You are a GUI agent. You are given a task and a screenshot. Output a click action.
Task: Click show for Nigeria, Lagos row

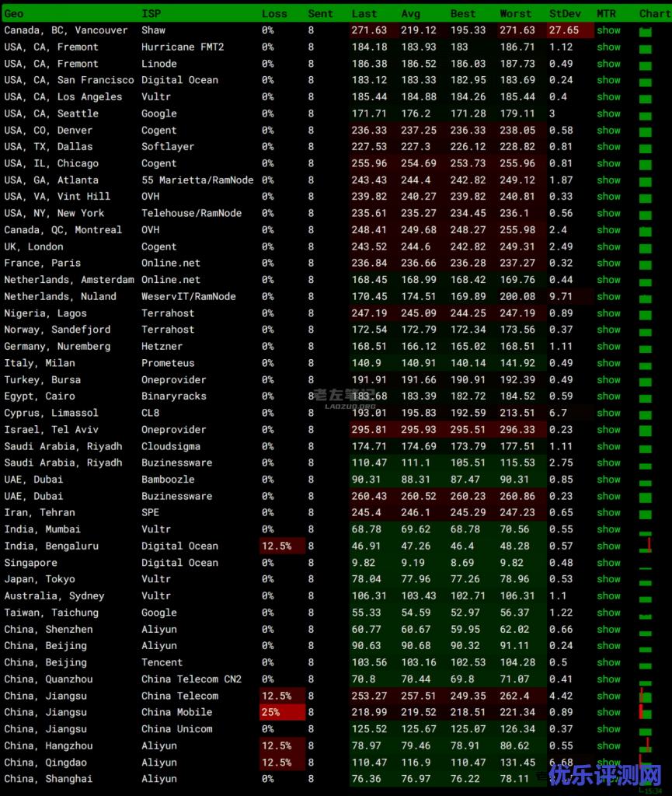(x=608, y=313)
